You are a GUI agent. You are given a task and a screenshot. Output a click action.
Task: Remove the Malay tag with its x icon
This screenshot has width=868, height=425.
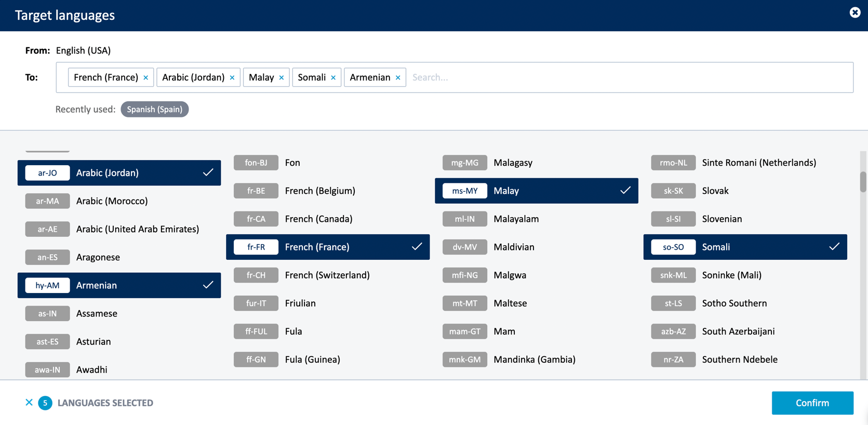tap(282, 77)
